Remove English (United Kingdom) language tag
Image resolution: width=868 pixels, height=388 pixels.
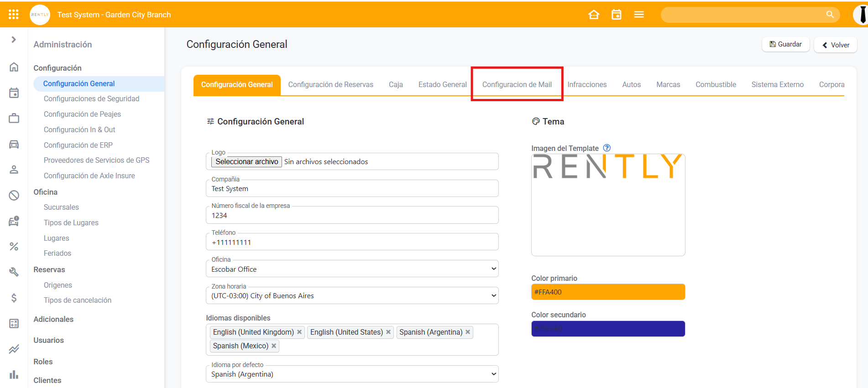(x=299, y=332)
